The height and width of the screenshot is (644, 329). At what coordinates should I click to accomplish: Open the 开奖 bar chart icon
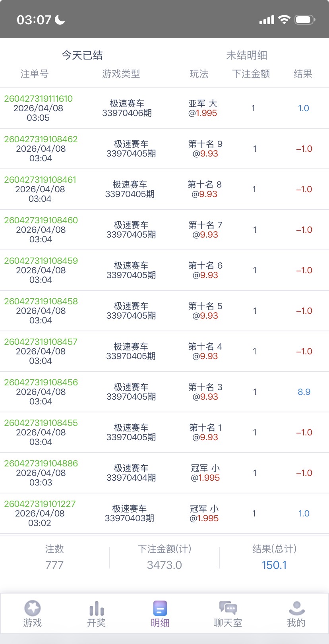click(97, 608)
